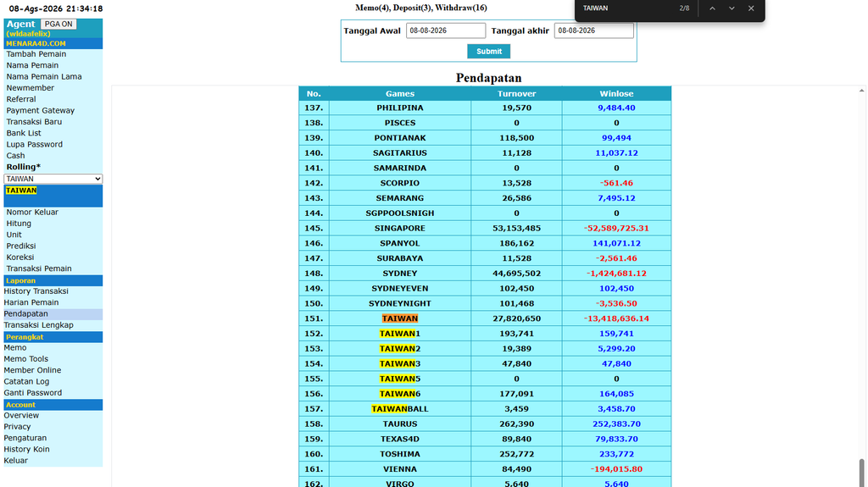
Task: Click the find bar search field with TAIWAN
Action: [626, 8]
